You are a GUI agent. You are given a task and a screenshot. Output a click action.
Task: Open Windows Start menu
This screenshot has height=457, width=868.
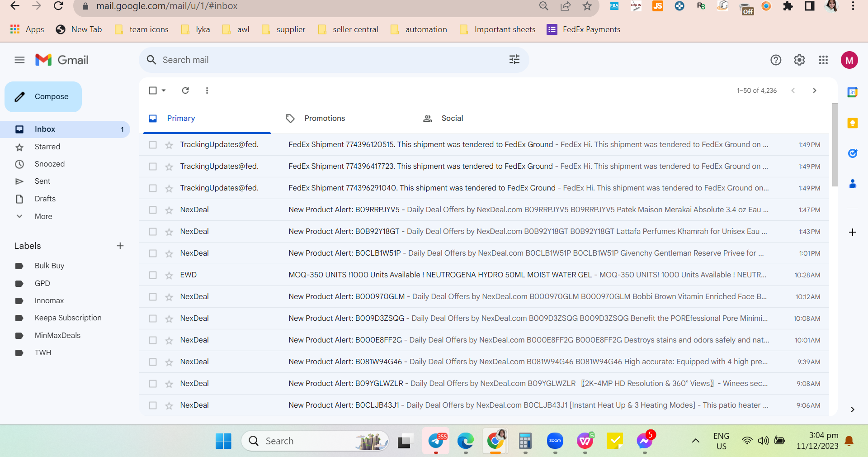pyautogui.click(x=223, y=441)
